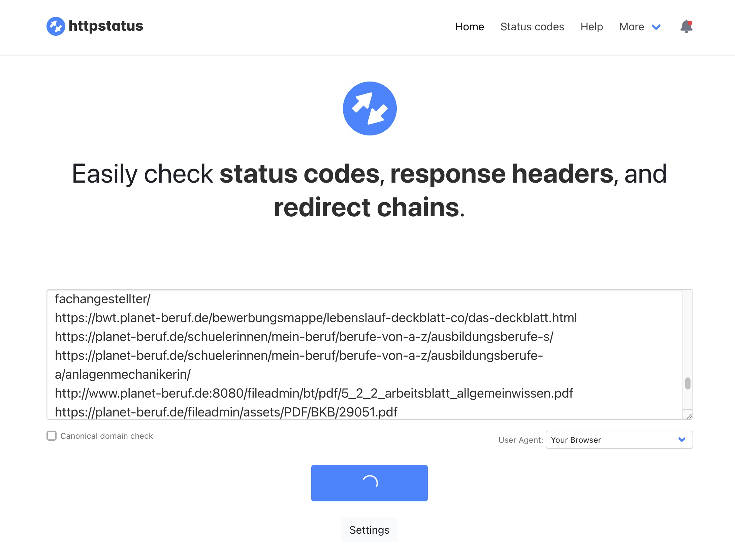
Task: Click the URL list scrollbar thumb
Action: click(x=688, y=383)
